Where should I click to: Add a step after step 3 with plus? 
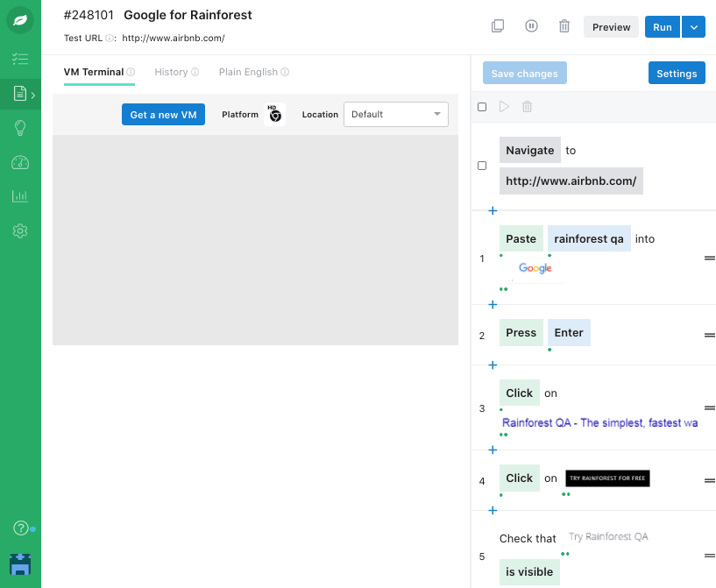coord(493,450)
